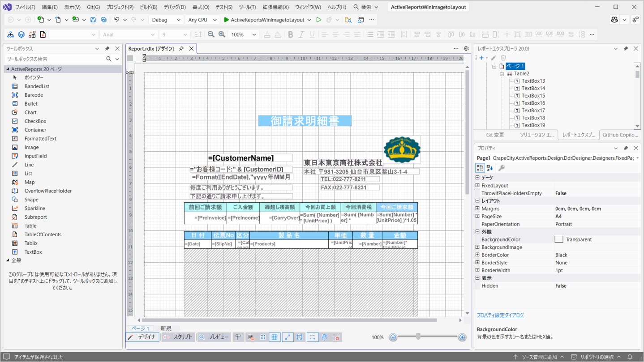
Task: Select the Barcode control in toolbox
Action: 34,95
